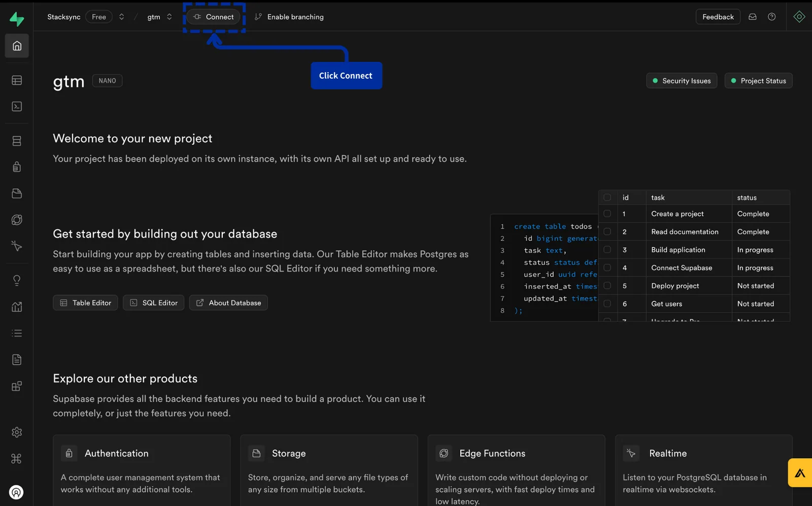Open the Security Issues status dropdown

(x=682, y=81)
